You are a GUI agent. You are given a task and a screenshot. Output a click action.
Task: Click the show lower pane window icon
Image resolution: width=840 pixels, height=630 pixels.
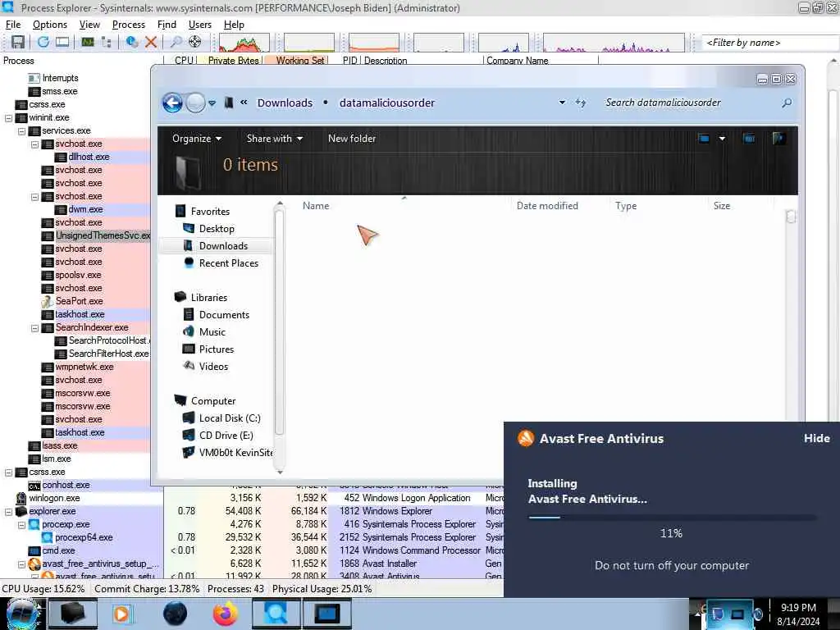pyautogui.click(x=62, y=42)
